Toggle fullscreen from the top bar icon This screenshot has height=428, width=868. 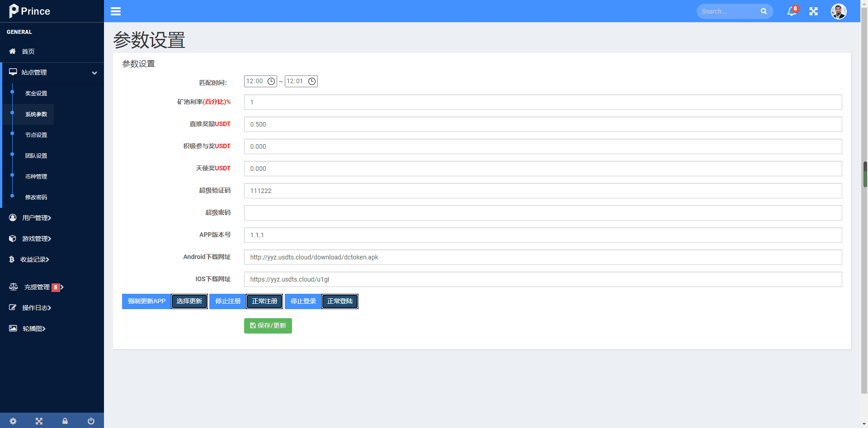click(813, 11)
